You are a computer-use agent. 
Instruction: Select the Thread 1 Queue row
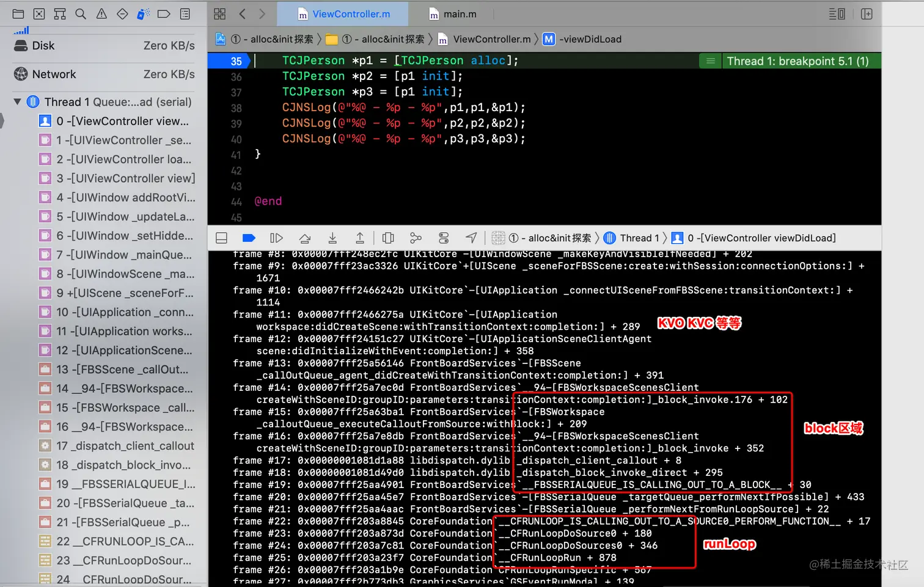[x=109, y=102]
